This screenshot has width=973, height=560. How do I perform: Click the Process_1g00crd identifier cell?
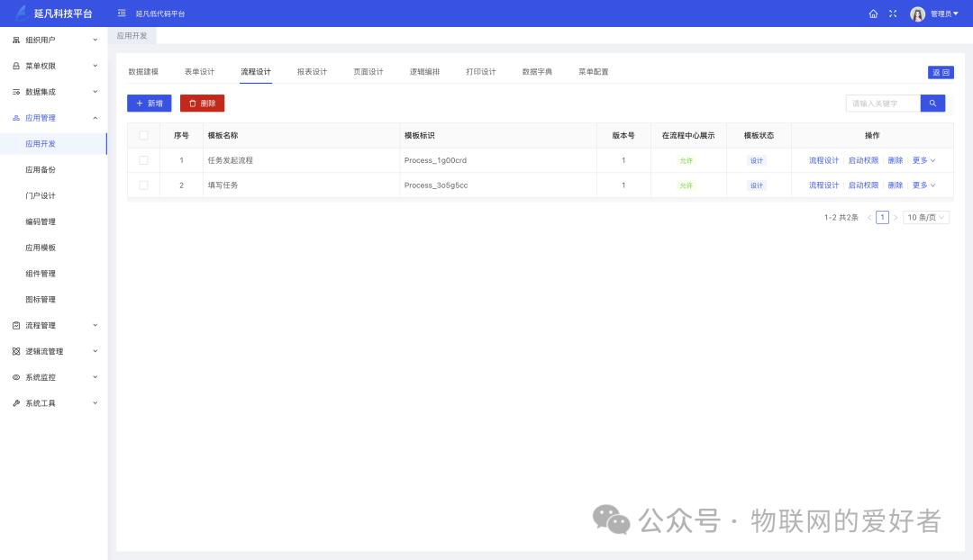tap(435, 160)
